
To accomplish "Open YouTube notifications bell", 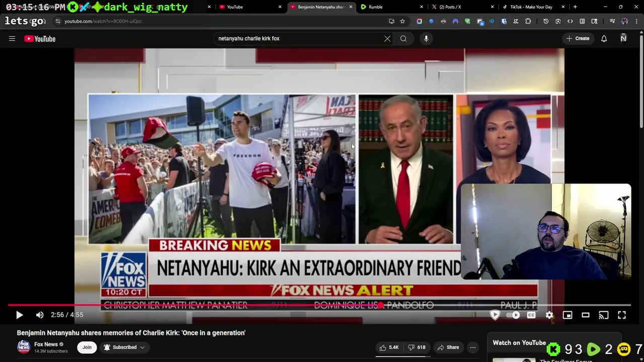I will (x=604, y=39).
